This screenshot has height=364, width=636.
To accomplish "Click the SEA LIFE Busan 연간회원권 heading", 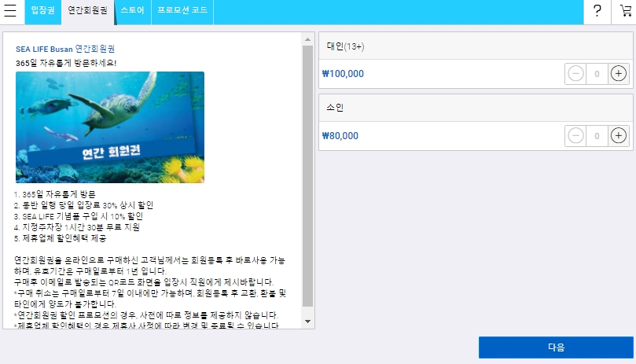I will pos(65,49).
